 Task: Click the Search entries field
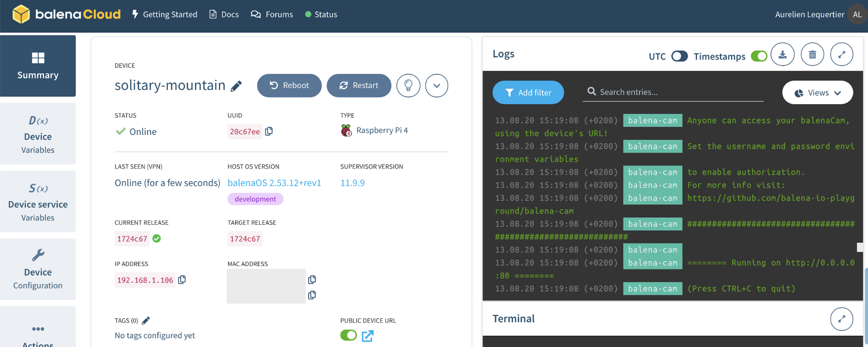point(673,92)
